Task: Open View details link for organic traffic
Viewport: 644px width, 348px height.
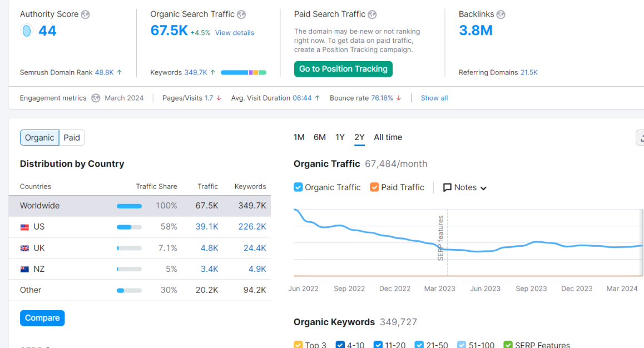Action: pos(235,33)
